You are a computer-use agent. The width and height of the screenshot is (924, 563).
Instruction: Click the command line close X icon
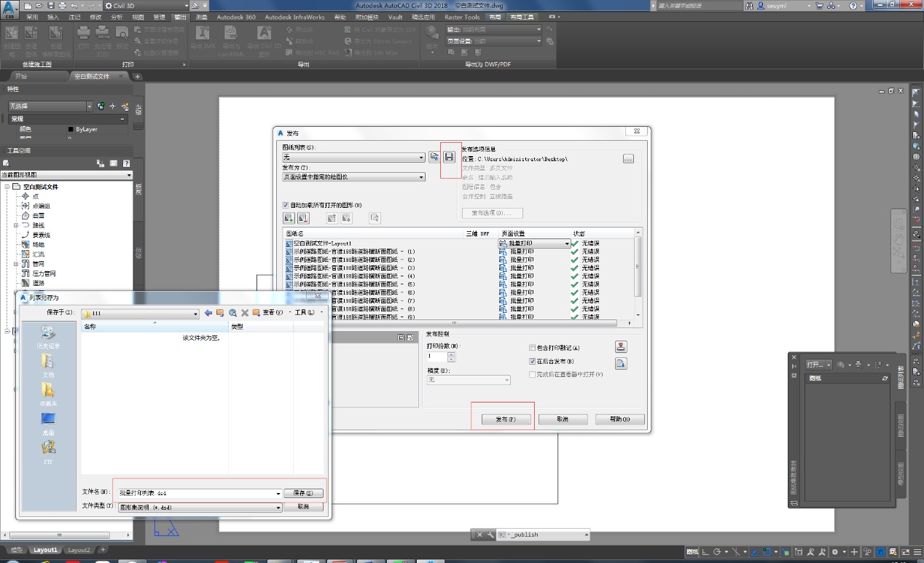point(478,535)
